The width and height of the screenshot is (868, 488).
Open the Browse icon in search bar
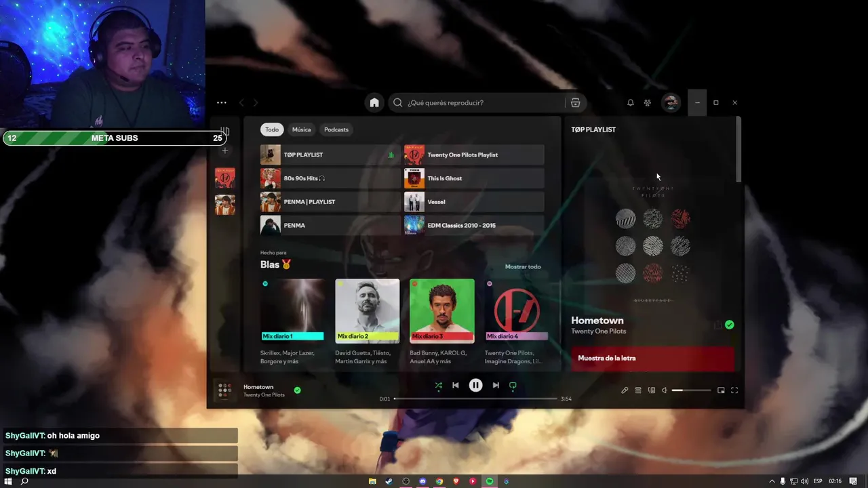click(575, 102)
